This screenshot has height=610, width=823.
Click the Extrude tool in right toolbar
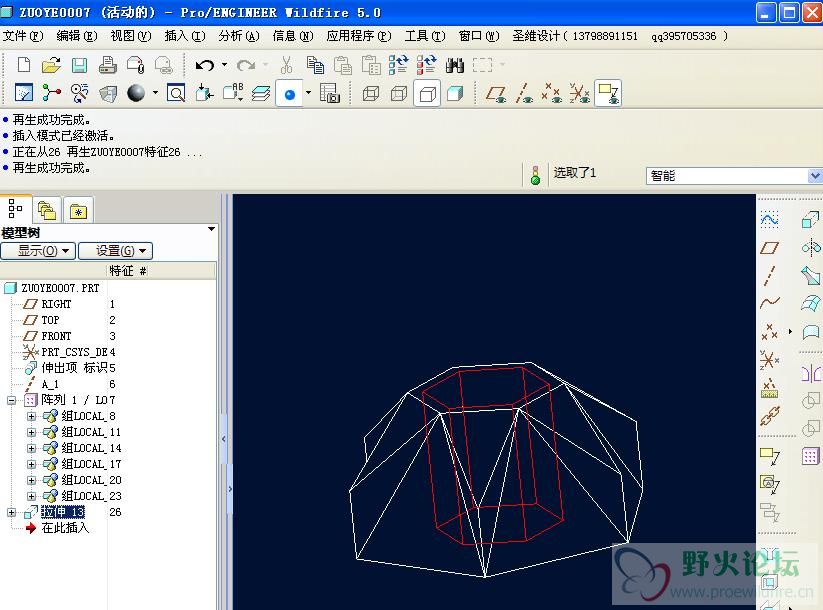coord(810,219)
